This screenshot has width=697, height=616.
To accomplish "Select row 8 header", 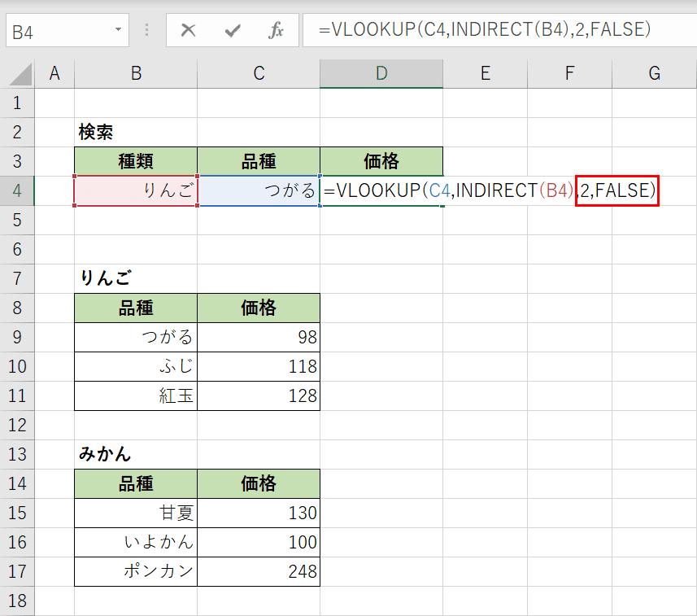I will pos(17,308).
